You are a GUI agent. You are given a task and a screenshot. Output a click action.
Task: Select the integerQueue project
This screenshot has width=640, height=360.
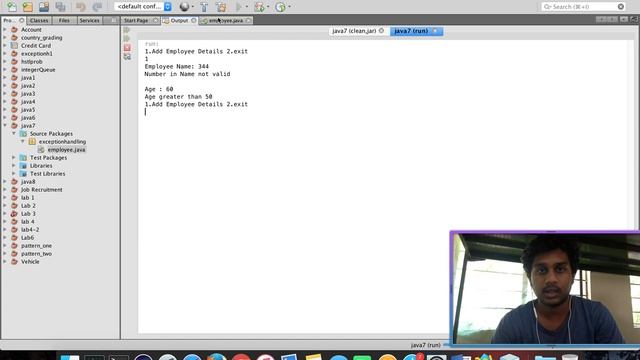38,70
